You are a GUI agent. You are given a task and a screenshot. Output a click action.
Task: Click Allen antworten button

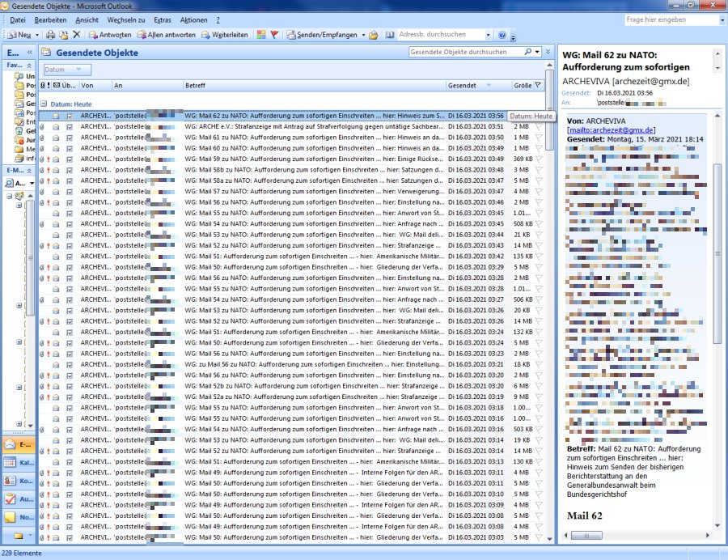(x=166, y=35)
